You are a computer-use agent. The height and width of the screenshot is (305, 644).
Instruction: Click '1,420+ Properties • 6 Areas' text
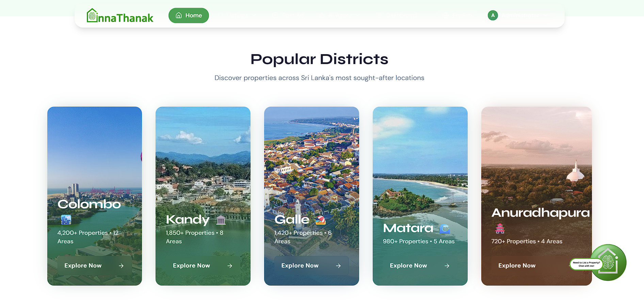coord(303,237)
